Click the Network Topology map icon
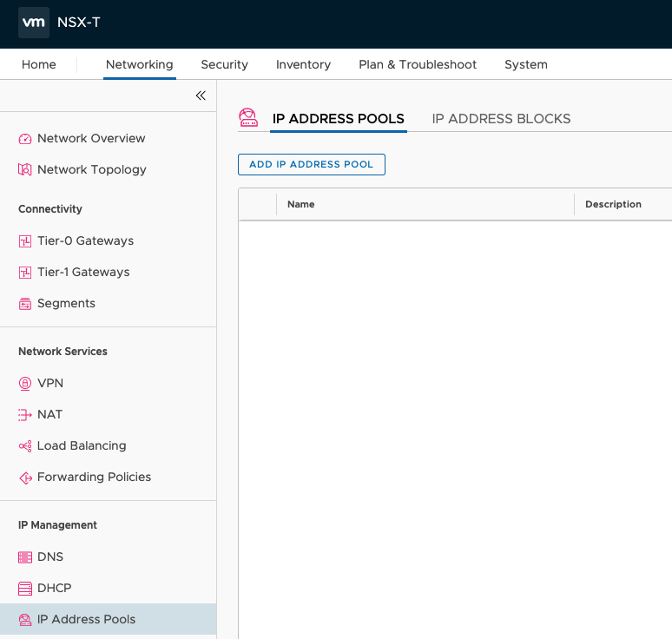The image size is (672, 639). click(25, 170)
